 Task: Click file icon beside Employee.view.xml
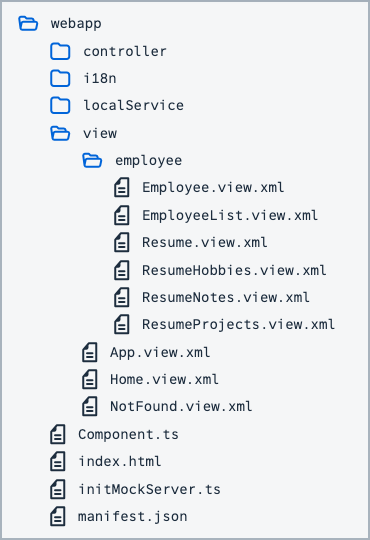pyautogui.click(x=122, y=187)
